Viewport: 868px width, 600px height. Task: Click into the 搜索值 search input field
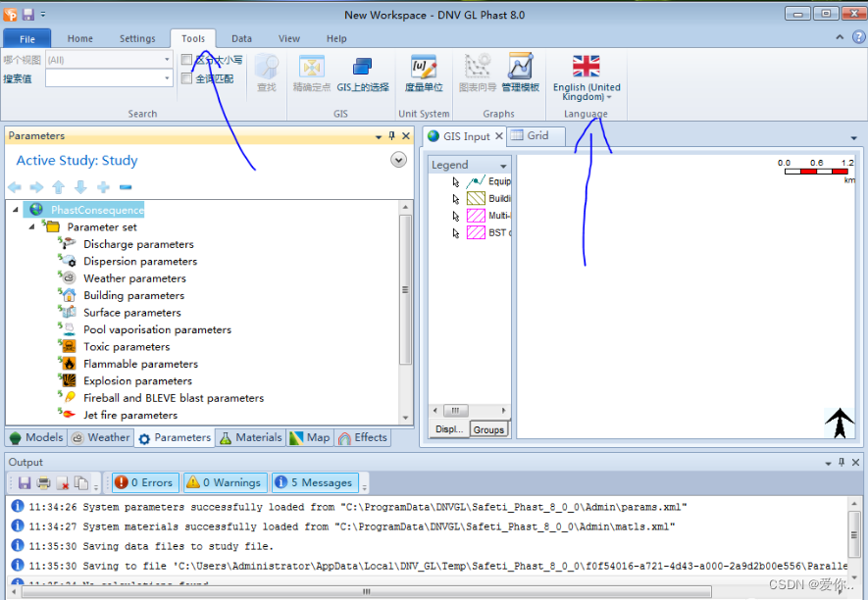[104, 78]
